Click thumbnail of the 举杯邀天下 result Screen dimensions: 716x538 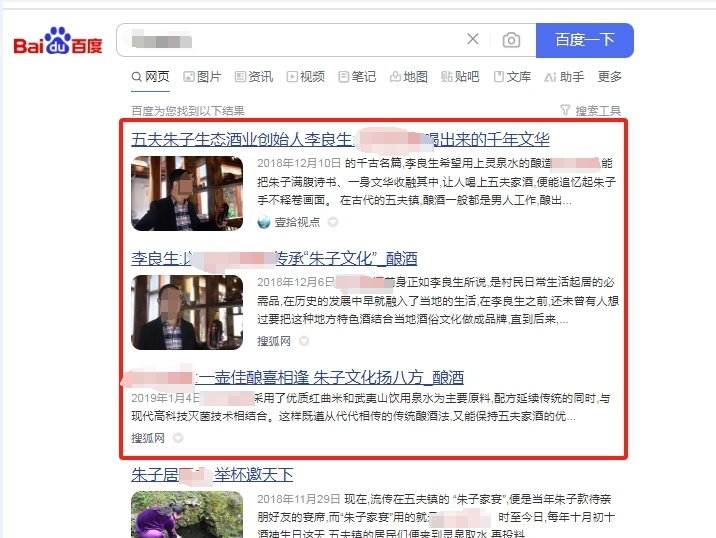(x=187, y=515)
